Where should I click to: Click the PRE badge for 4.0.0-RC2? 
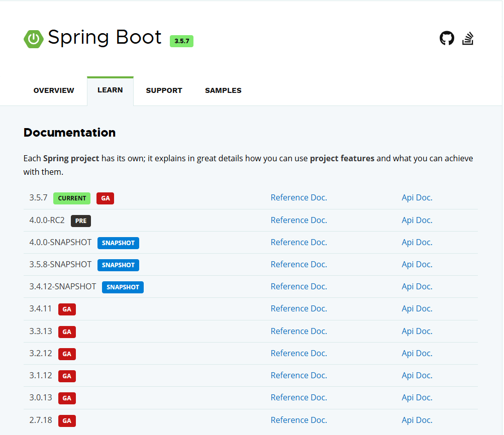tap(81, 221)
